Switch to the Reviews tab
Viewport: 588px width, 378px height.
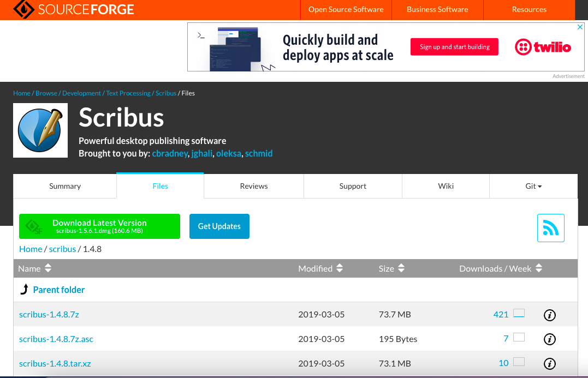coord(254,186)
